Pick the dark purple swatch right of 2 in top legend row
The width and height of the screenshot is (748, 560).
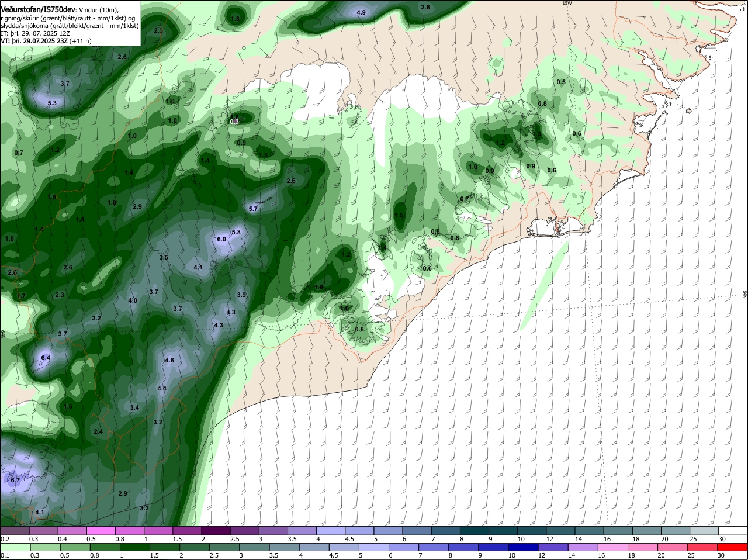coord(216,530)
